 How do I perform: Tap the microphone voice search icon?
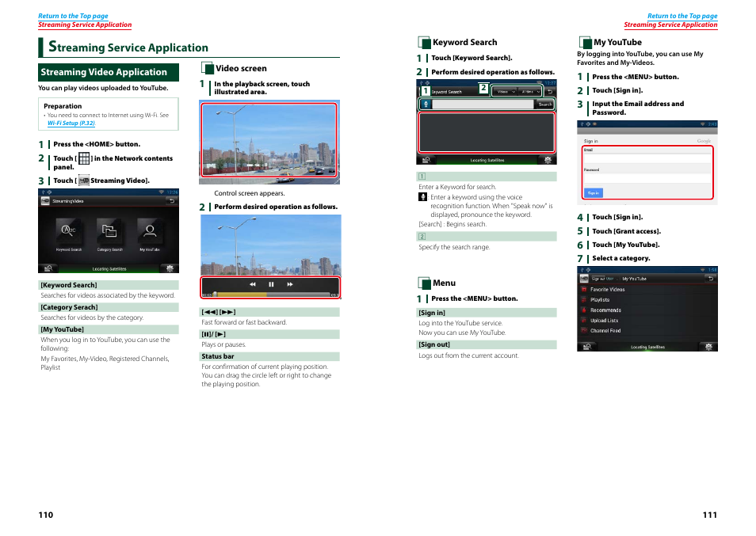coord(426,104)
